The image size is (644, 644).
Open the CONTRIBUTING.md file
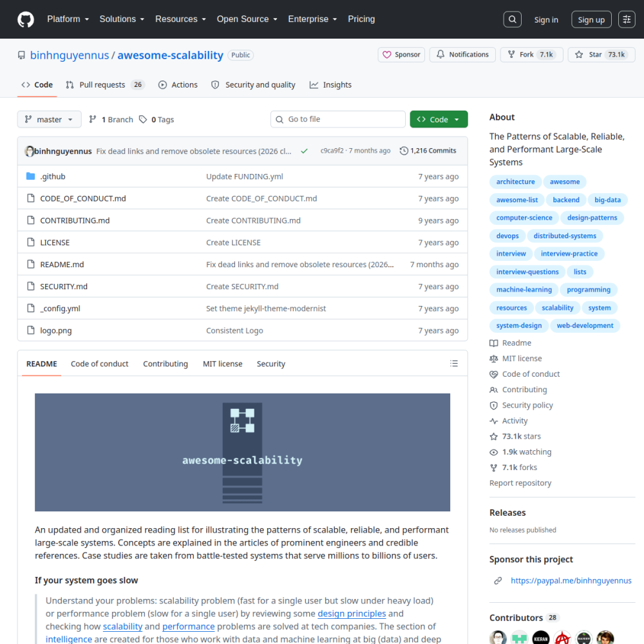[x=75, y=220]
